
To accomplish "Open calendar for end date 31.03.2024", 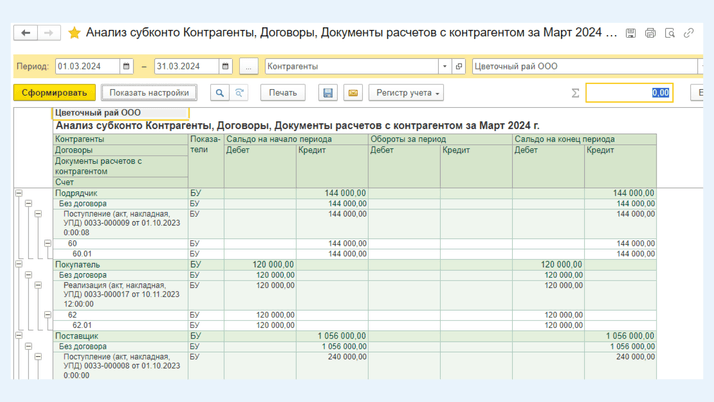I will tap(225, 67).
